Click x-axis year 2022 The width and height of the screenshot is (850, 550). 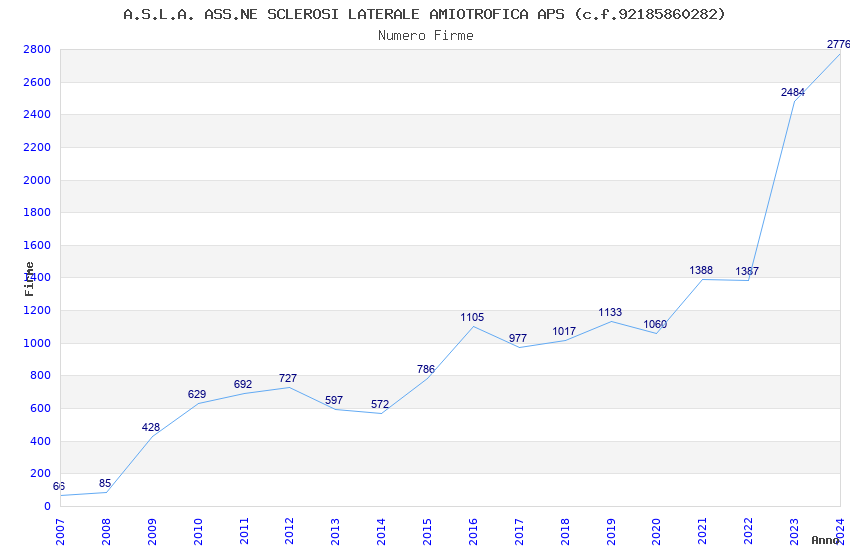[748, 532]
